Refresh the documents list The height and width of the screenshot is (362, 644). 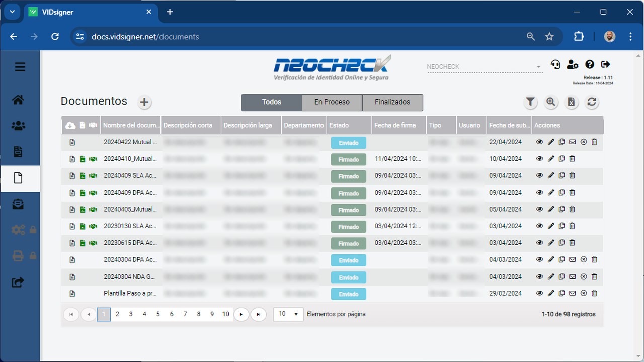(592, 102)
